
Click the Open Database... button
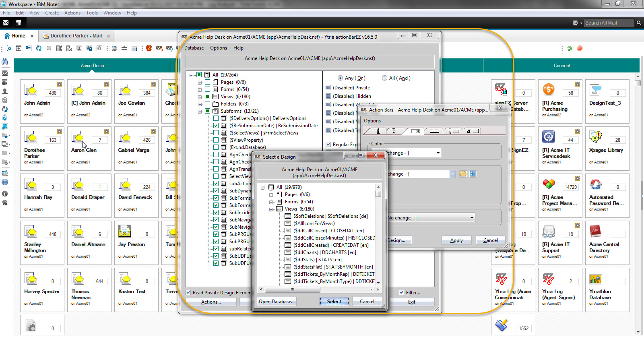[277, 302]
